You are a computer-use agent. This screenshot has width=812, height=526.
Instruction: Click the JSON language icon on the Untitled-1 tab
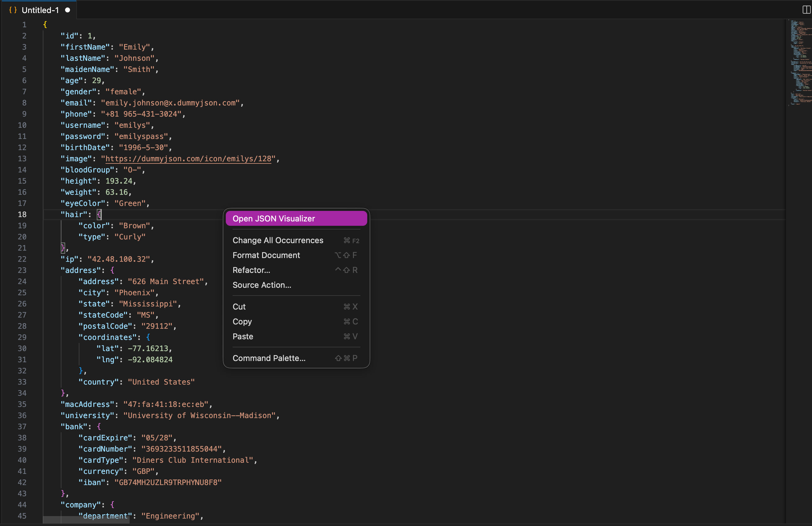[13, 10]
